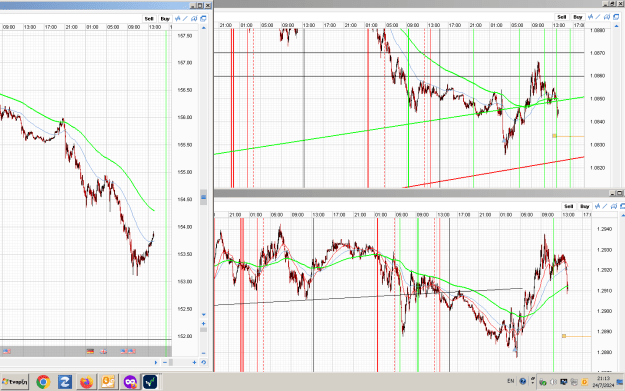Viewport: 625px width, 391px height.
Task: Open orange Outlook-style app from taskbar
Action: coord(108,382)
